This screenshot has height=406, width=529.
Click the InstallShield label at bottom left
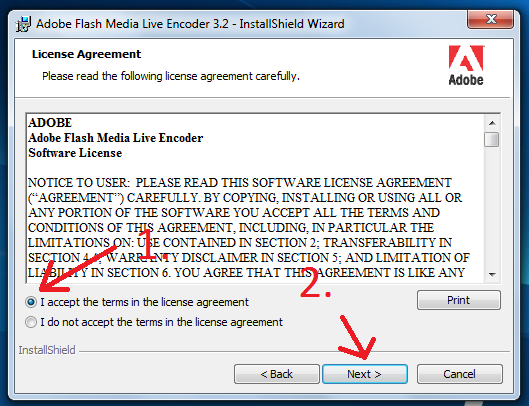(47, 350)
